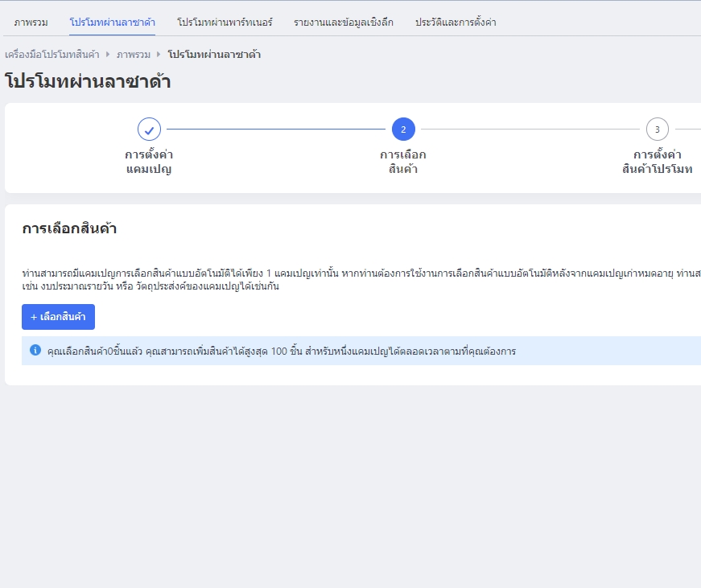Click breadcrumb link ภาพรวม
The height and width of the screenshot is (588, 701).
134,55
